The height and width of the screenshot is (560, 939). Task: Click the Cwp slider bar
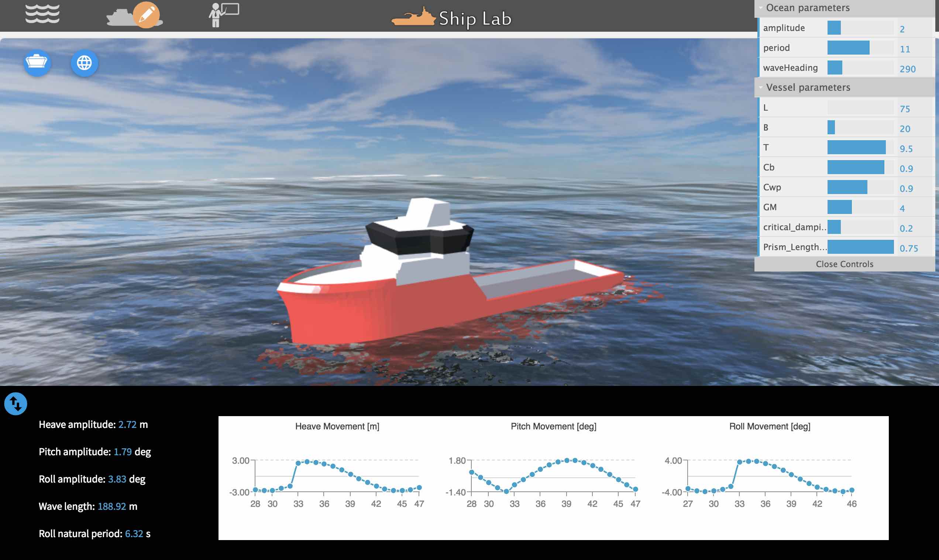pos(860,187)
